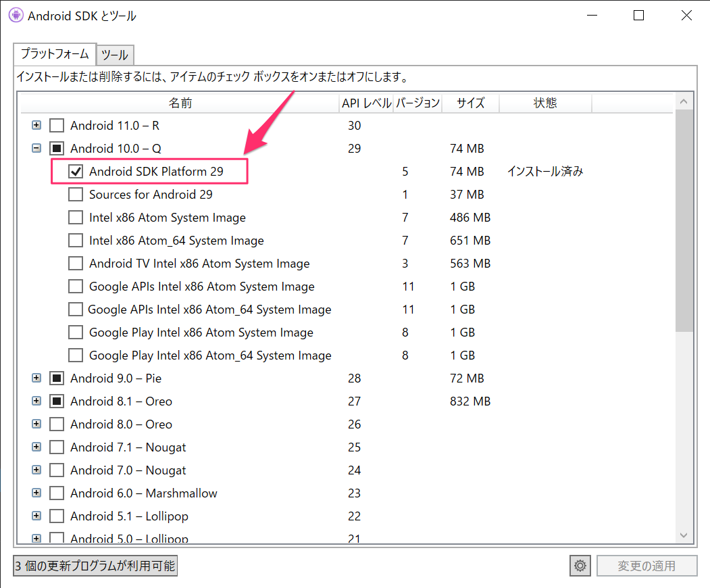Check Intel x86 Atom_64 System Image checkbox
This screenshot has width=710, height=588.
tap(76, 240)
